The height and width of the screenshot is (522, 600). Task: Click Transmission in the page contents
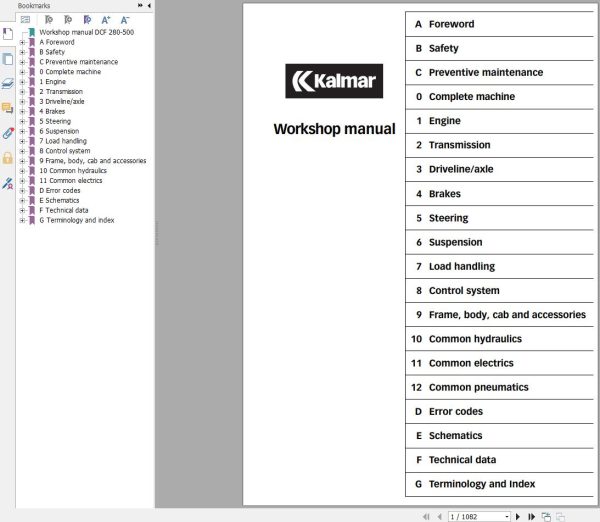tap(460, 145)
